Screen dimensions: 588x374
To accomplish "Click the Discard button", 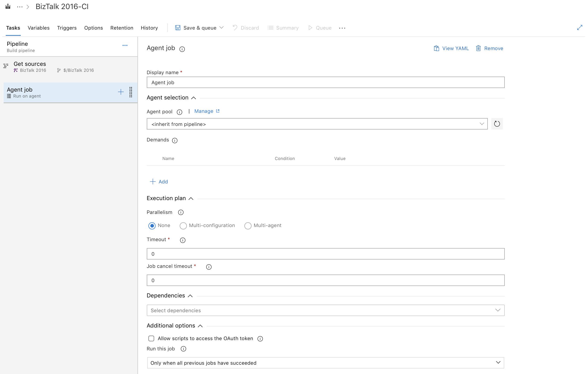I will (246, 28).
